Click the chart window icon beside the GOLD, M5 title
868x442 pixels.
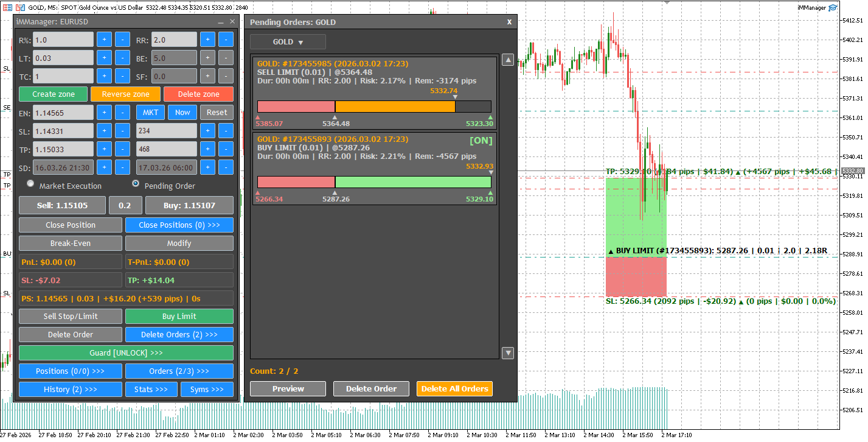[x=20, y=7]
